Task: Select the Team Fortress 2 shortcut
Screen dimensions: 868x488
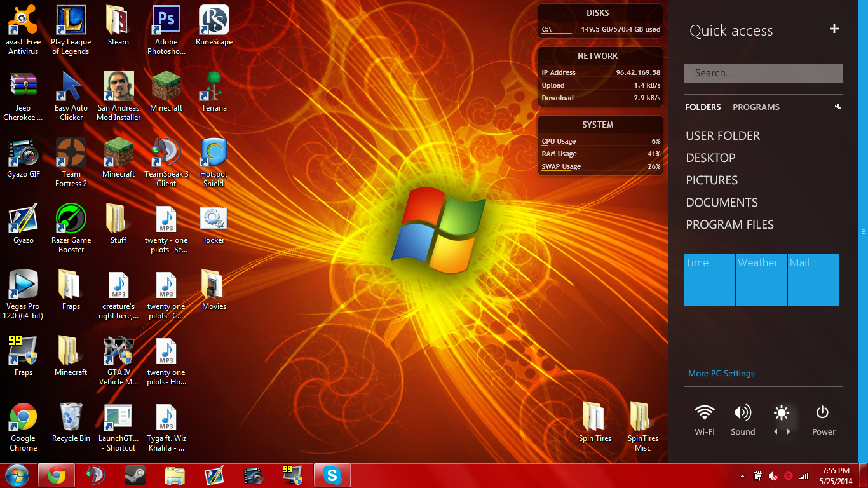Action: (x=71, y=162)
